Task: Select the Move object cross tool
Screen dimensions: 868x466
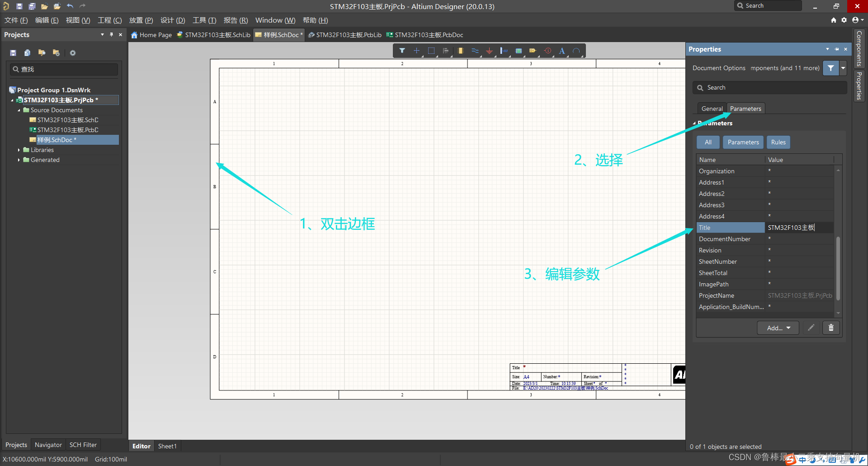Action: 416,51
